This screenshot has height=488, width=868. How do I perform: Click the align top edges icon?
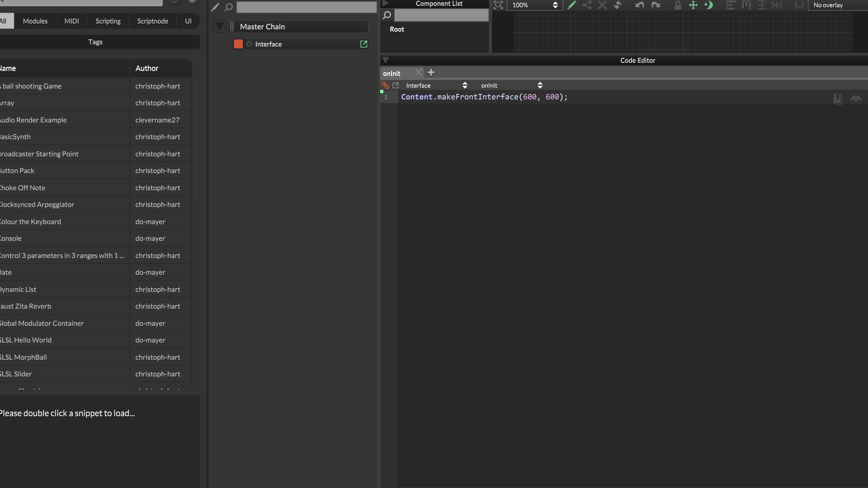[746, 5]
